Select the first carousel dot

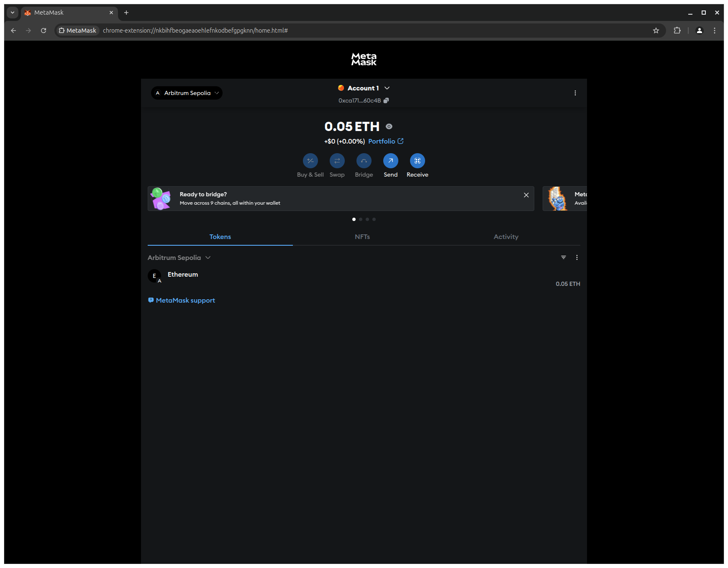(354, 219)
